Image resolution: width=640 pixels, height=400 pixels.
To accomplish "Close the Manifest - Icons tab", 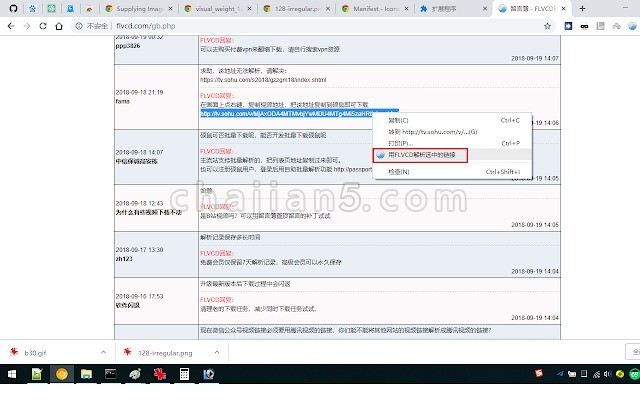I will pos(407,8).
